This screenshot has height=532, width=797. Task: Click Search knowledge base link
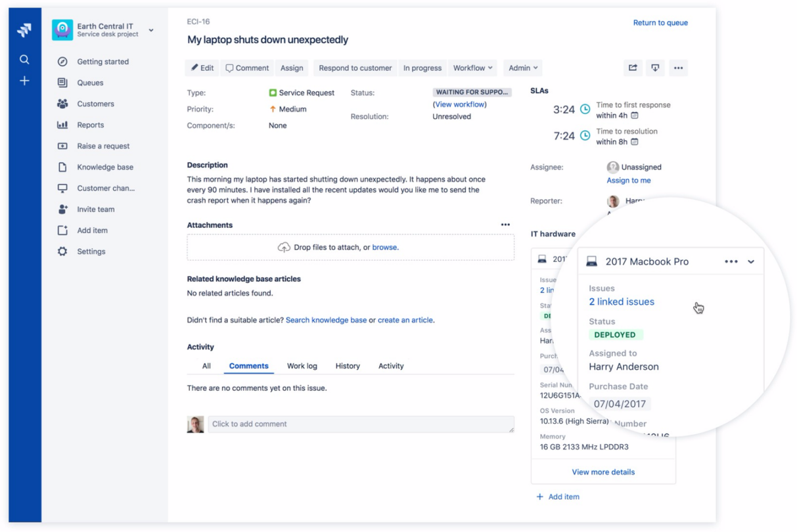point(326,320)
